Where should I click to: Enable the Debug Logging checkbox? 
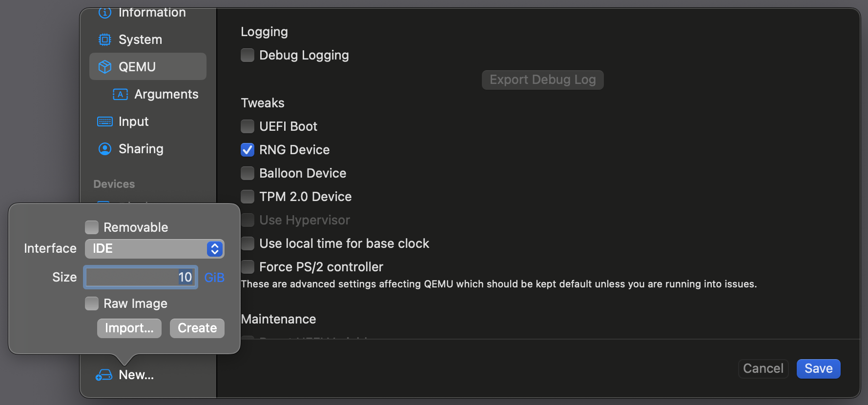pyautogui.click(x=248, y=55)
